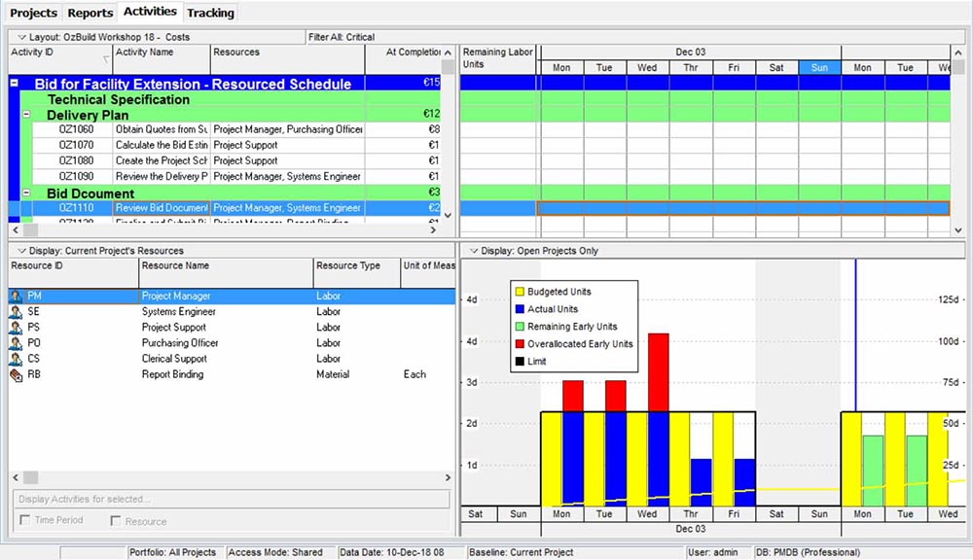Click the Systems Engineer resource icon
Image resolution: width=973 pixels, height=560 pixels.
point(16,312)
